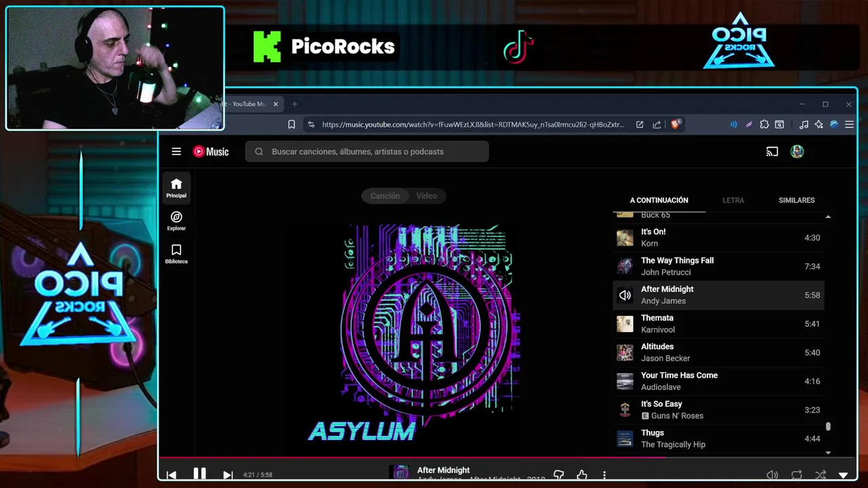The height and width of the screenshot is (488, 868).
Task: Click the browser bookmark icon
Action: 292,125
